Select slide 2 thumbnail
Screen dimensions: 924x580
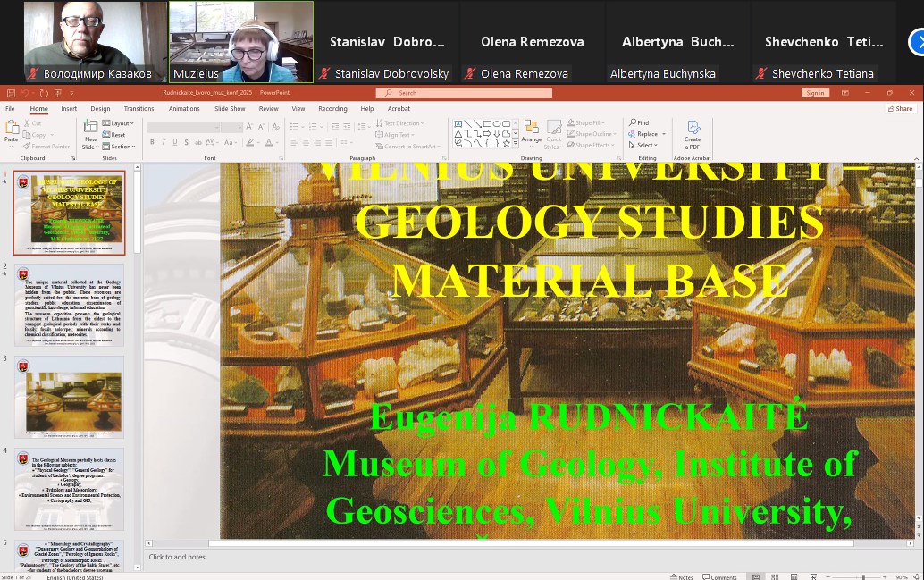[70, 305]
